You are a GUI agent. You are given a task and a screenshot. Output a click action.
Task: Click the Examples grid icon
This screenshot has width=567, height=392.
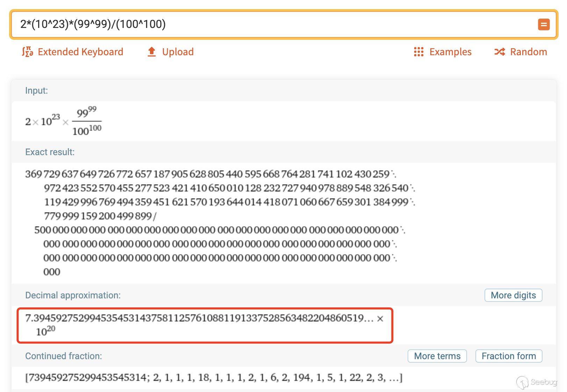(419, 52)
